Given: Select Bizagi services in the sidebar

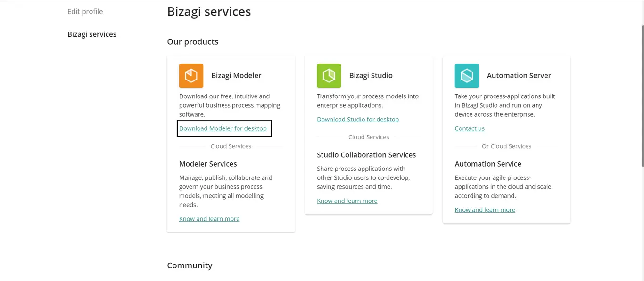Looking at the screenshot, I should click(92, 34).
